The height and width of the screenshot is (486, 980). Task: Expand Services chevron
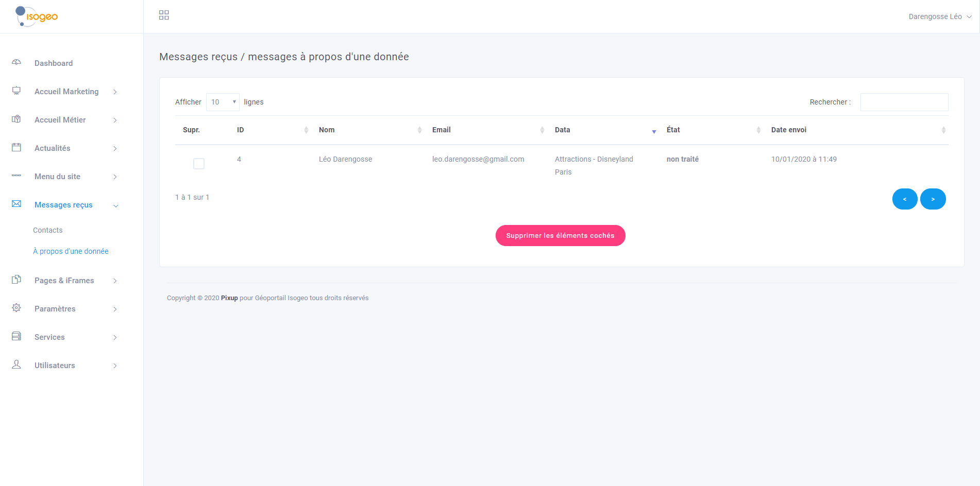tap(115, 337)
